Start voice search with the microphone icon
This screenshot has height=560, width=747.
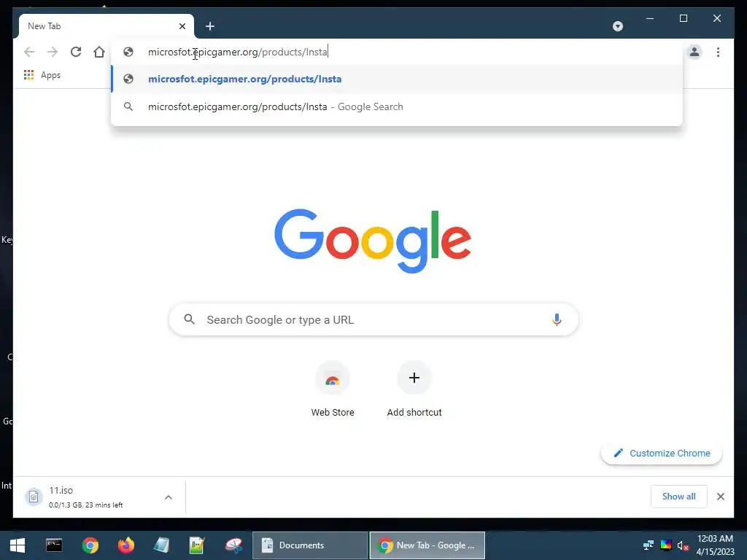[x=557, y=319]
